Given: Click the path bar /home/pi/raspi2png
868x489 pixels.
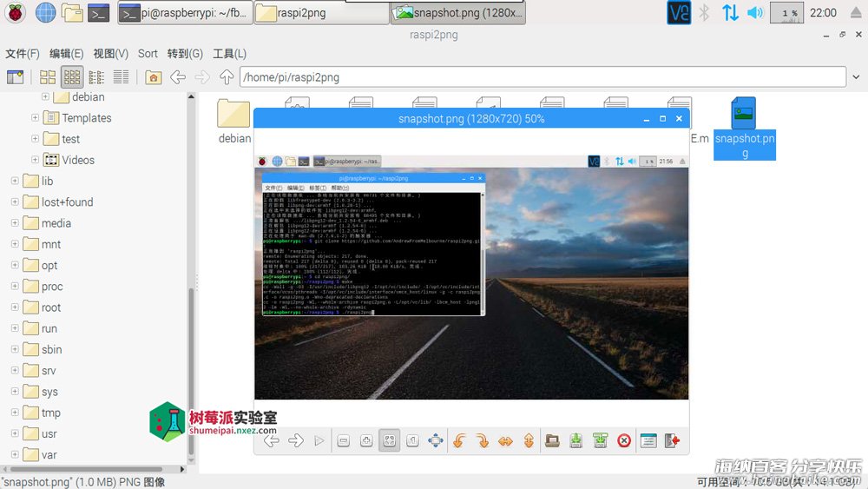Looking at the screenshot, I should pos(542,77).
